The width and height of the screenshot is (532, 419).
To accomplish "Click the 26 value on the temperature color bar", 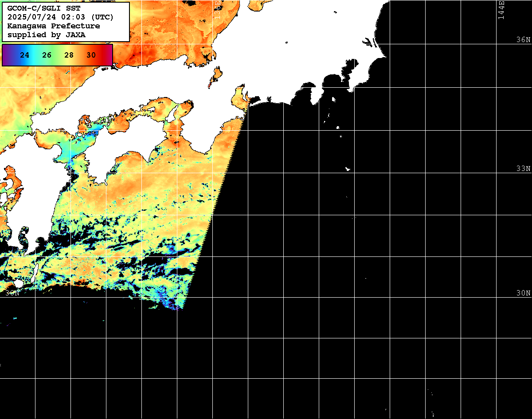I will [47, 55].
